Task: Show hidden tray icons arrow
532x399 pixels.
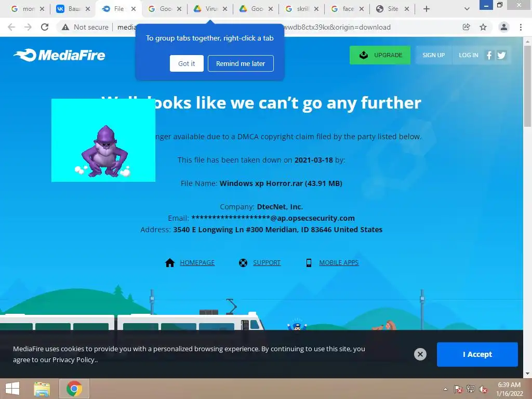Action: pyautogui.click(x=445, y=389)
